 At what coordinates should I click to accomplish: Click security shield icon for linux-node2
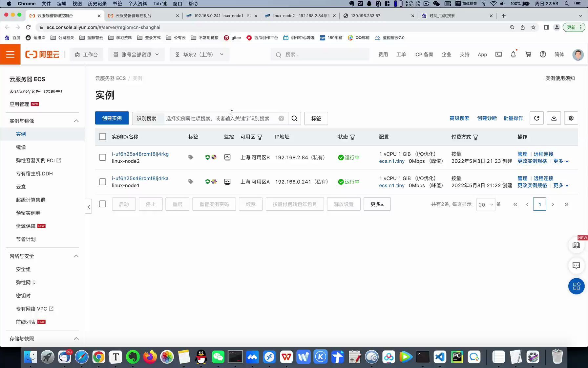pyautogui.click(x=207, y=157)
